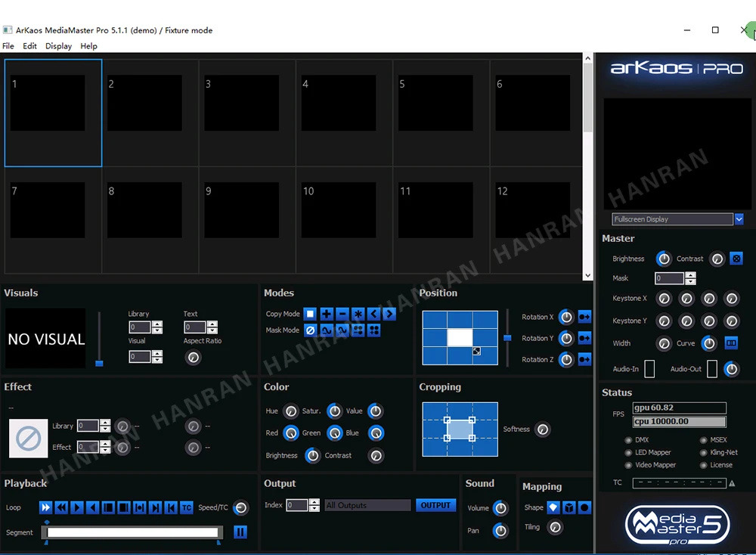Screen dimensions: 756x555
Task: Click the pause button beside Segment bar
Action: click(240, 532)
